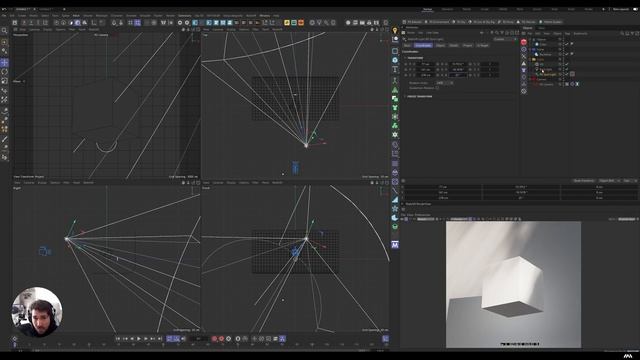
Task: Open the Custom mode dropdown in Attributes
Action: 505,39
